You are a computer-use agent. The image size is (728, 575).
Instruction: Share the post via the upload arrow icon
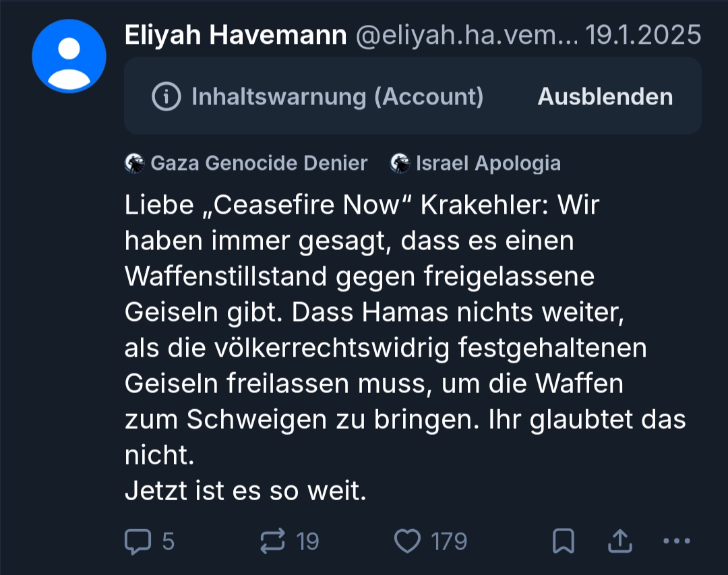pyautogui.click(x=619, y=541)
